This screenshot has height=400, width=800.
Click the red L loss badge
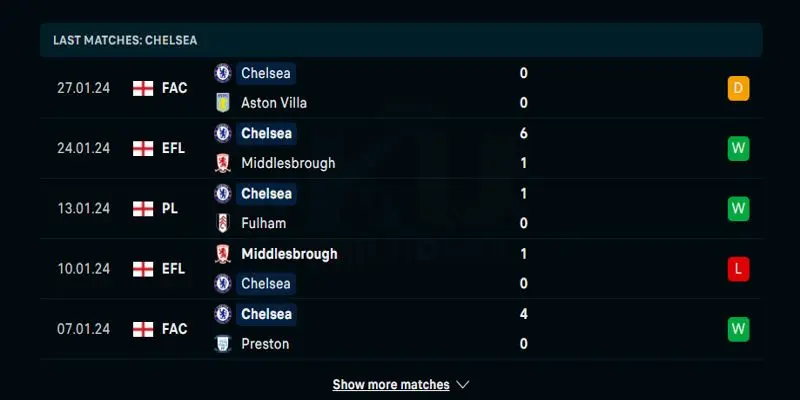(x=738, y=269)
